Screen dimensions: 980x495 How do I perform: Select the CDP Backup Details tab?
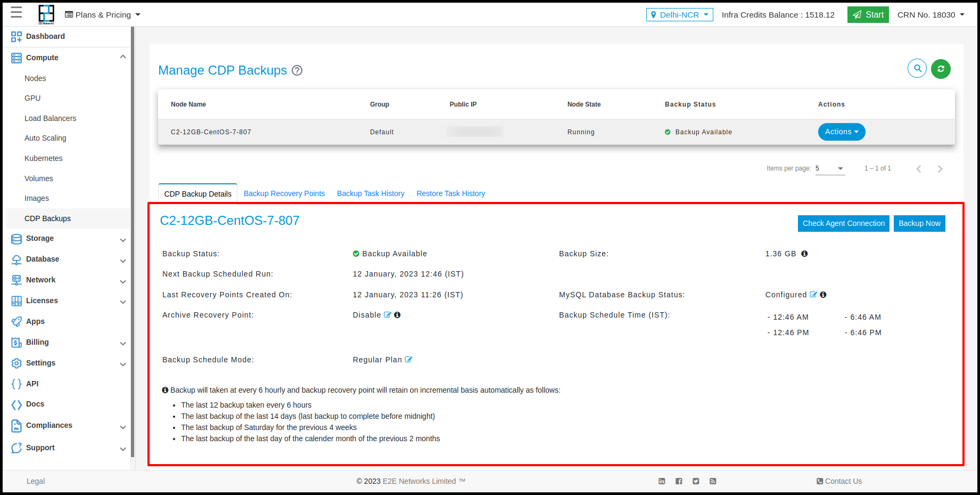tap(197, 193)
